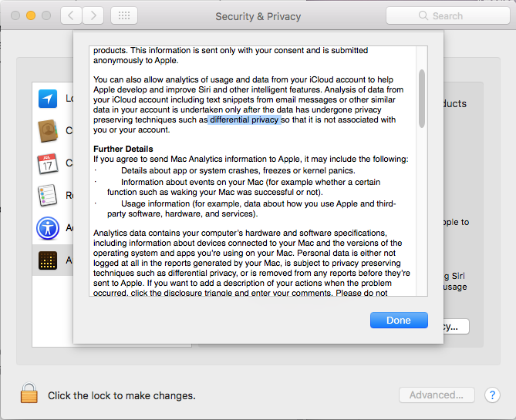Click the dimmed Advanced... button

click(x=437, y=395)
